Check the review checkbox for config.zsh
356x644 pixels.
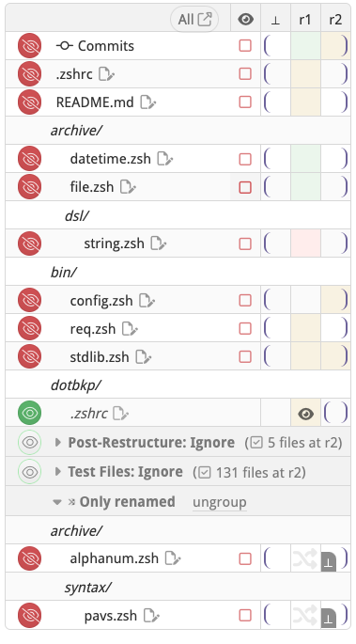[x=245, y=300]
